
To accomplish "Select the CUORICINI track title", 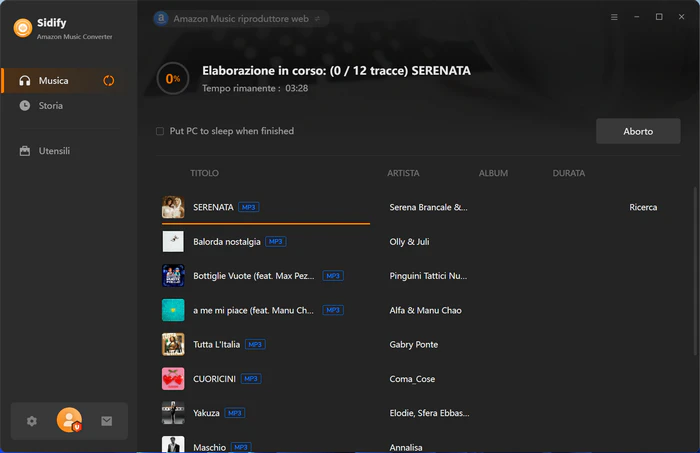I will coord(214,379).
